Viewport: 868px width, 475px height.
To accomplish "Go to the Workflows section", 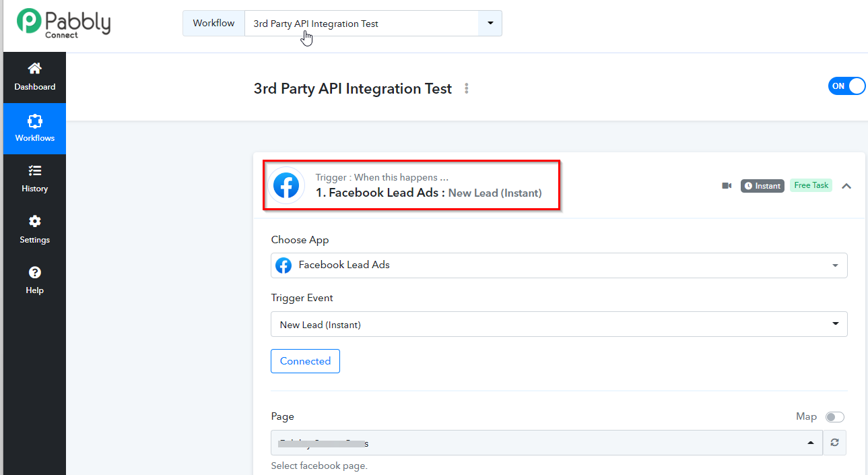I will coord(34,128).
